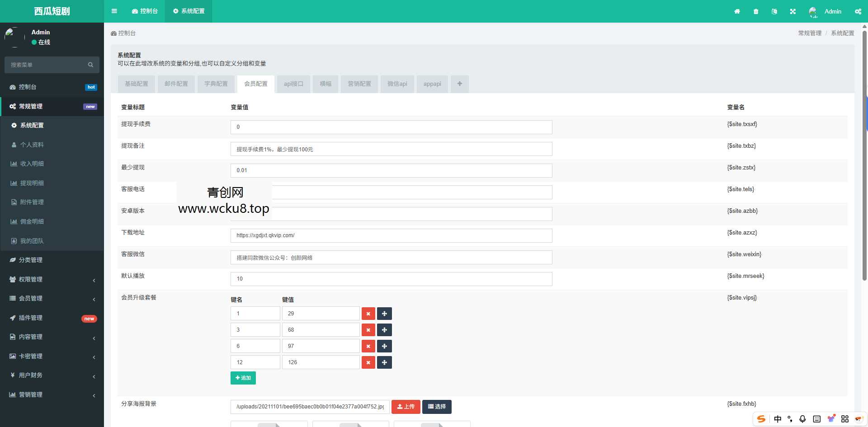Expand the 营销管理 sidebar menu
Screen dimensions: 868x427
pyautogui.click(x=52, y=394)
